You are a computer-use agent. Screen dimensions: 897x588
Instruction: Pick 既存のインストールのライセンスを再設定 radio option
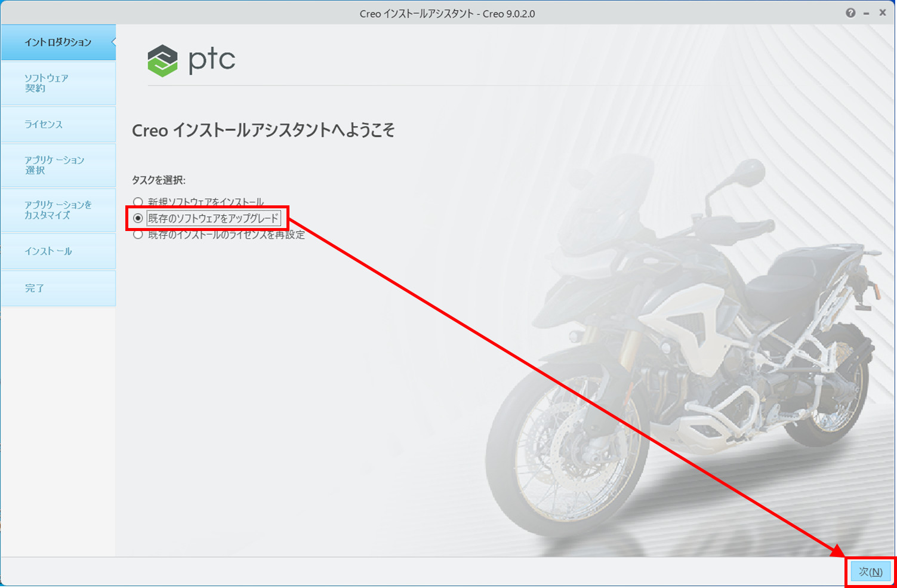(x=138, y=235)
